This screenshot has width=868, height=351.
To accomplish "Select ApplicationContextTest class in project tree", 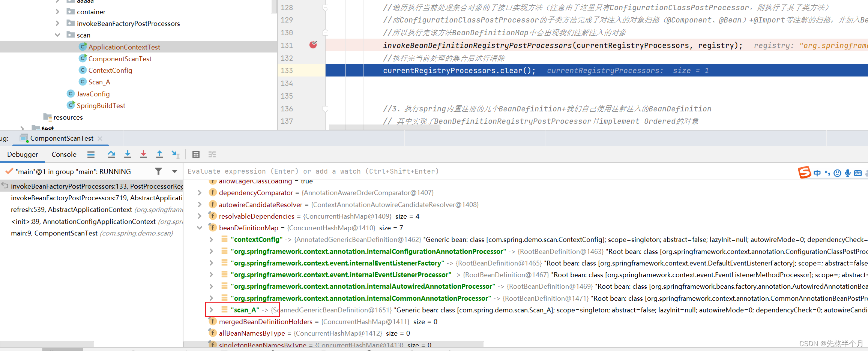I will 124,47.
